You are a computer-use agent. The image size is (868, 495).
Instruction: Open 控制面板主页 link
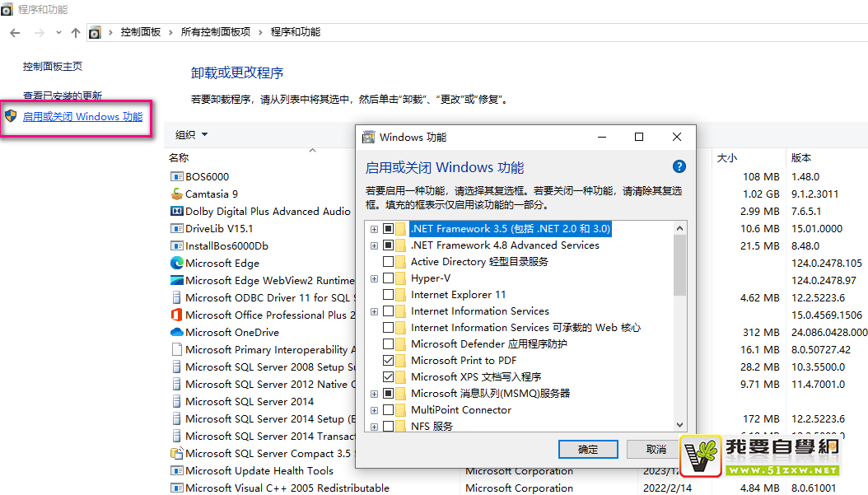coord(53,67)
